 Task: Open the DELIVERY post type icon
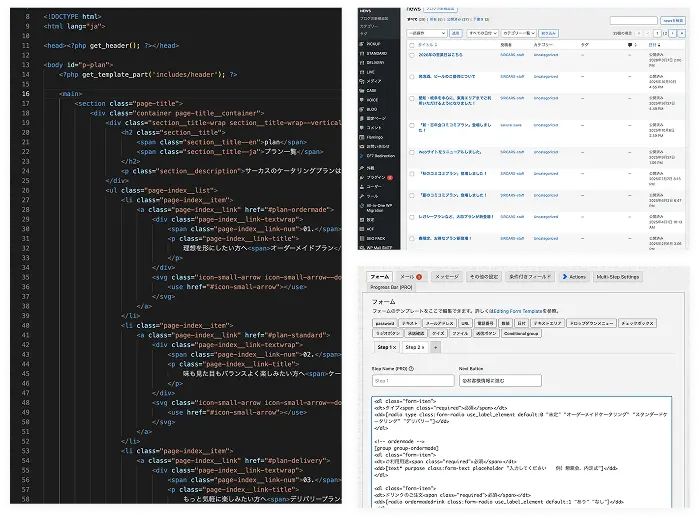tap(362, 63)
